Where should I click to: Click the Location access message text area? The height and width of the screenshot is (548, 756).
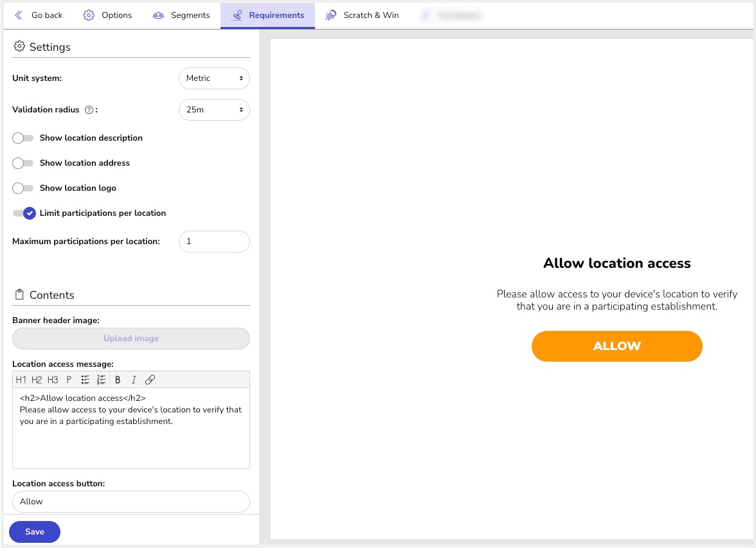131,428
